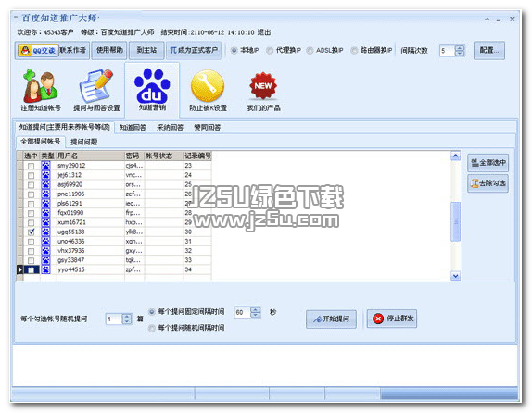Click the random question count field
This screenshot has height=413, width=532.
tap(114, 319)
